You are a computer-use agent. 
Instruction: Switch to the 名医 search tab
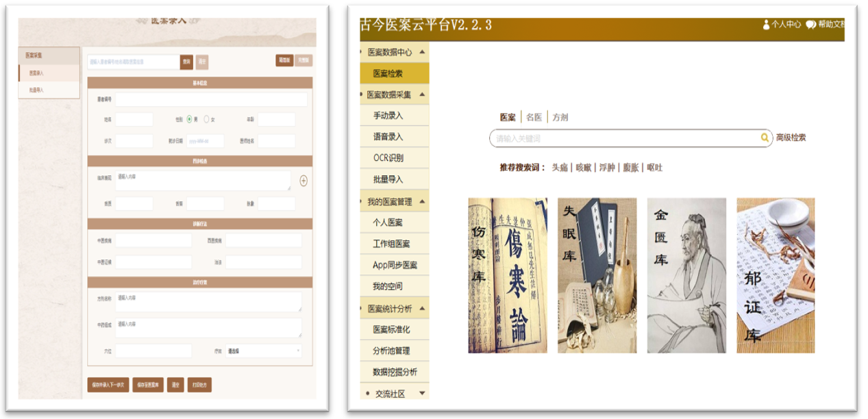[x=534, y=117]
